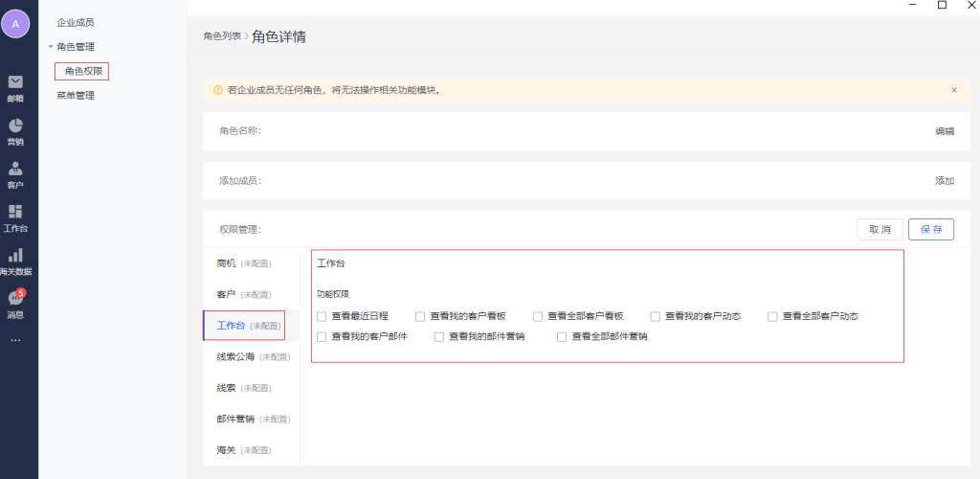Select 菜单管理 in the left tree
This screenshot has height=479, width=980.
[x=76, y=96]
